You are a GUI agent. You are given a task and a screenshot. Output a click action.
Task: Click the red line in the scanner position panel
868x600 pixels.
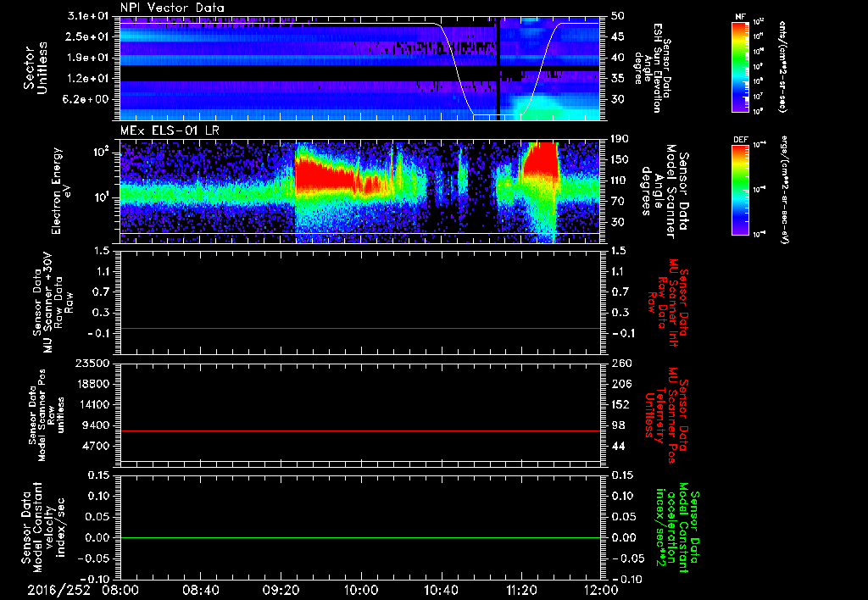(359, 431)
